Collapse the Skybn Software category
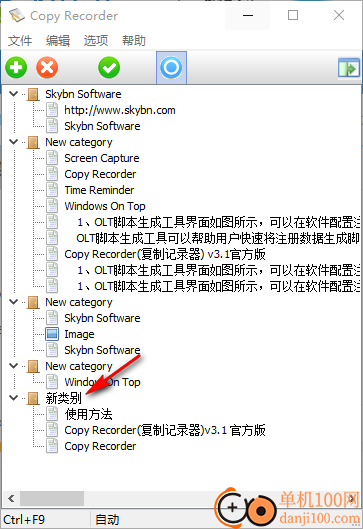 point(13,94)
